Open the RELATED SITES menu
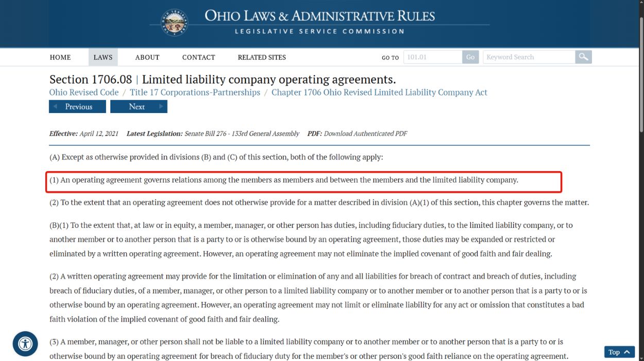Image resolution: width=644 pixels, height=361 pixels. coord(262,57)
